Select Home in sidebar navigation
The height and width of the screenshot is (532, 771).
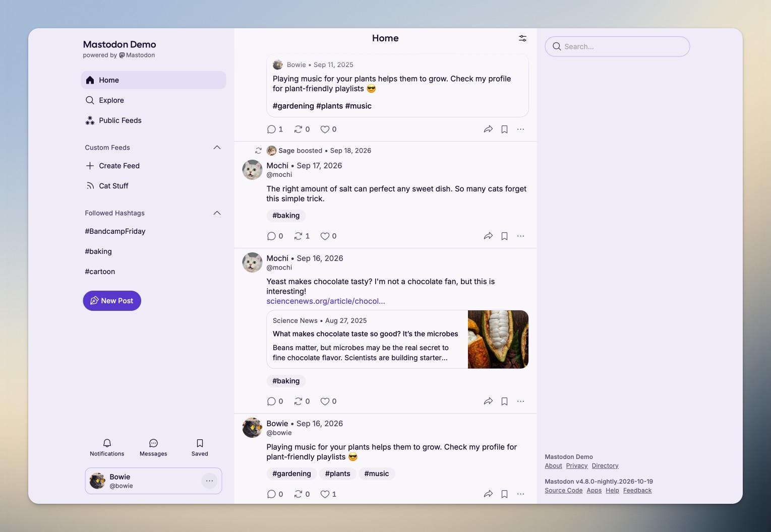153,80
